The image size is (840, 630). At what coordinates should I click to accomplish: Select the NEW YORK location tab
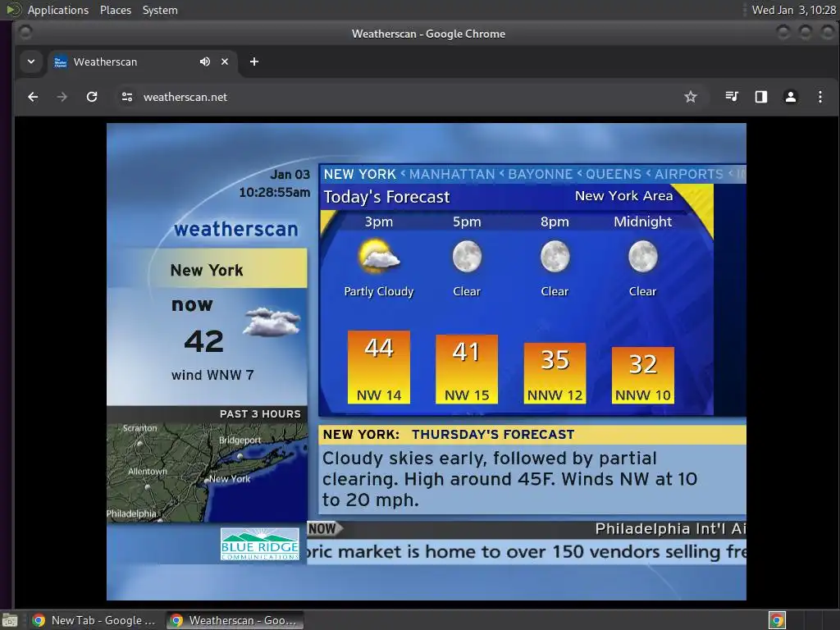click(359, 174)
